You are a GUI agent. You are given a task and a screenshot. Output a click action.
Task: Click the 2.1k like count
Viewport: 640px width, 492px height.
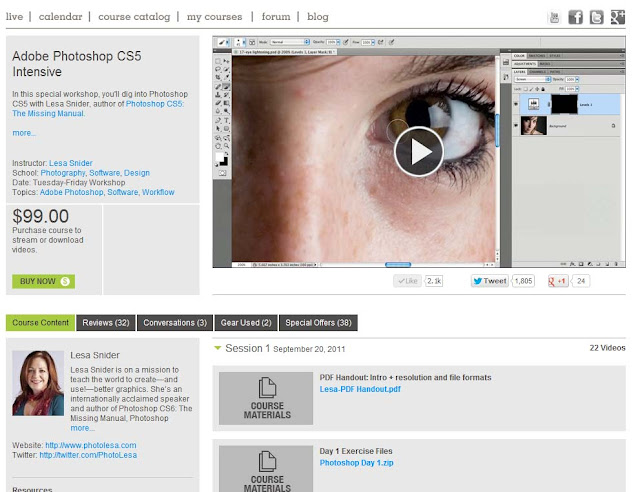coord(434,281)
